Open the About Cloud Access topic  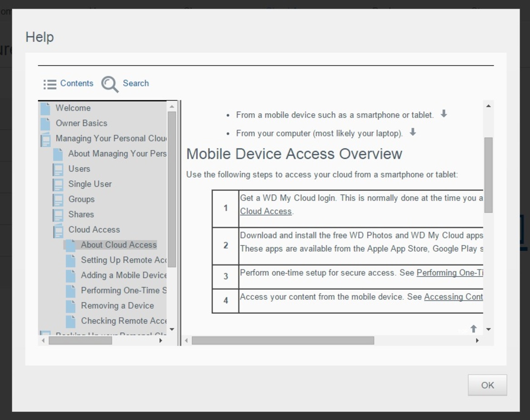click(119, 245)
